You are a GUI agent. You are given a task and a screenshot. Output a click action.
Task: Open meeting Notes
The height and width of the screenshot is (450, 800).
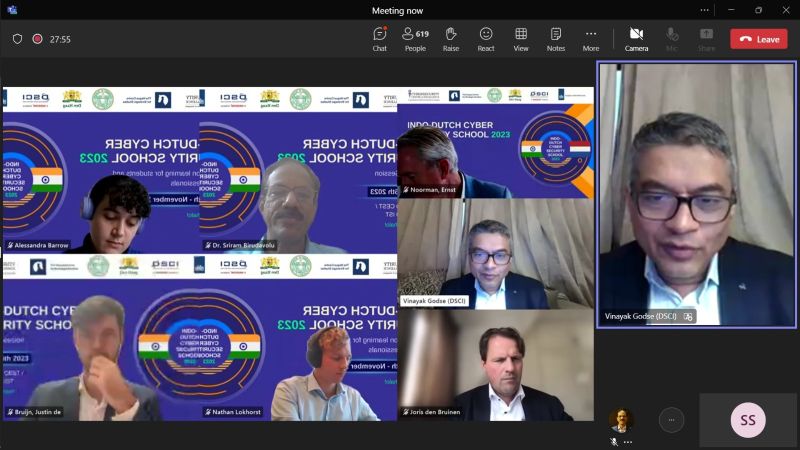click(x=556, y=39)
